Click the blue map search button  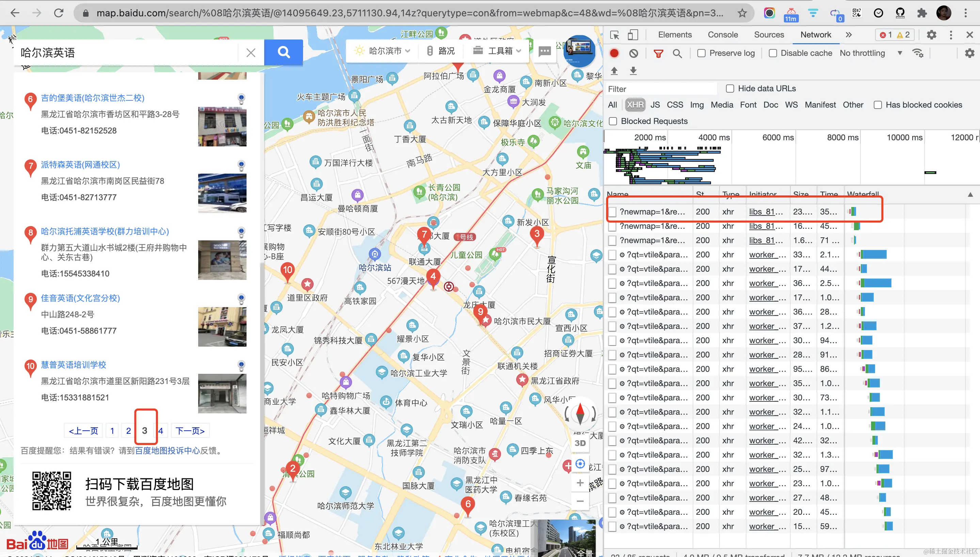click(283, 52)
